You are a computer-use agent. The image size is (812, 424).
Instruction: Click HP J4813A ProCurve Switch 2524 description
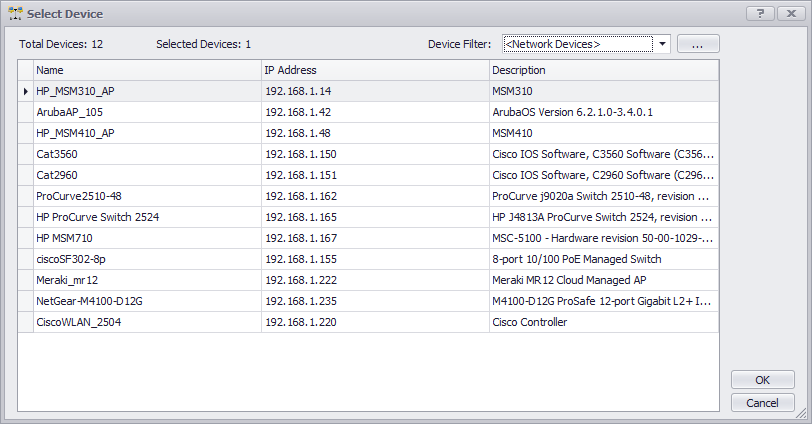[604, 217]
